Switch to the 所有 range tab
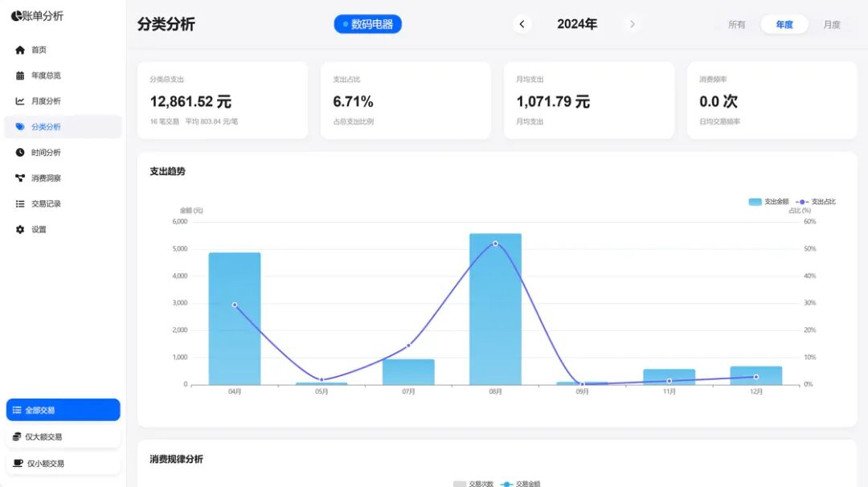 737,24
